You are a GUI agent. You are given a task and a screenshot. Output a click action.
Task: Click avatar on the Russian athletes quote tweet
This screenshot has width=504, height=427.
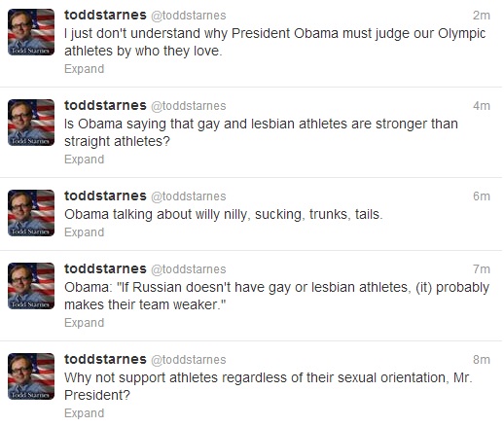pos(31,286)
